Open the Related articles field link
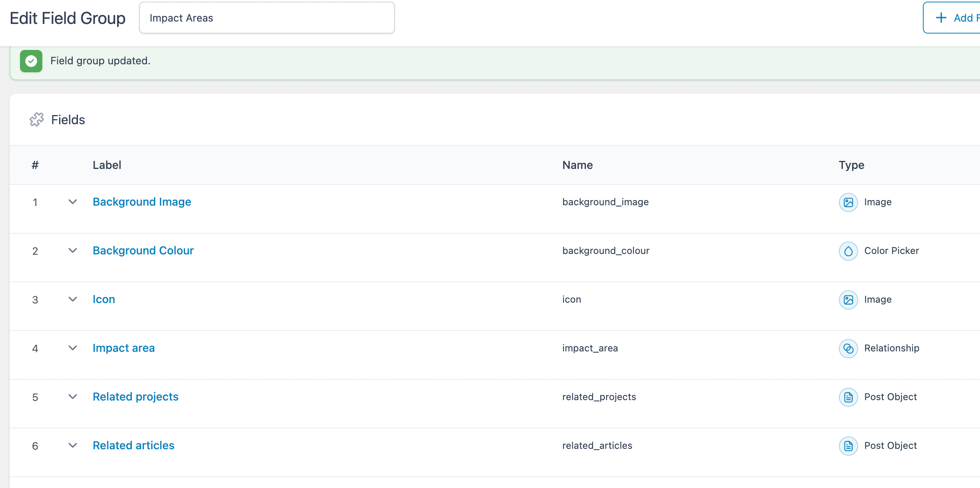Viewport: 980px width, 488px height. (x=133, y=445)
